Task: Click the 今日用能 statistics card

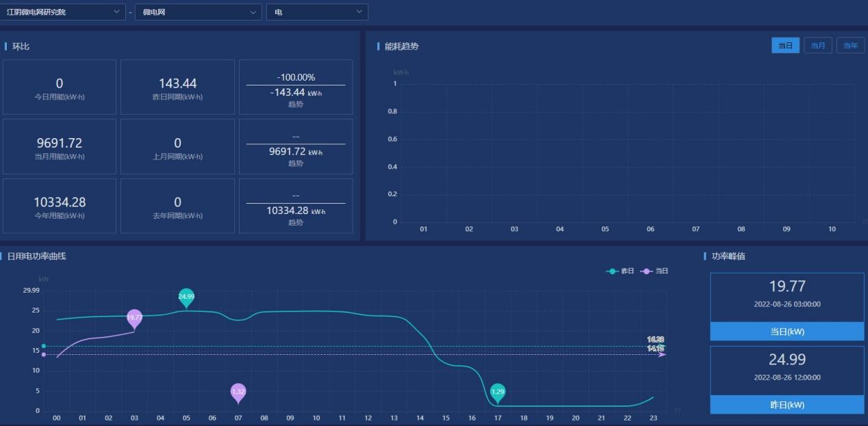Action: (x=60, y=88)
